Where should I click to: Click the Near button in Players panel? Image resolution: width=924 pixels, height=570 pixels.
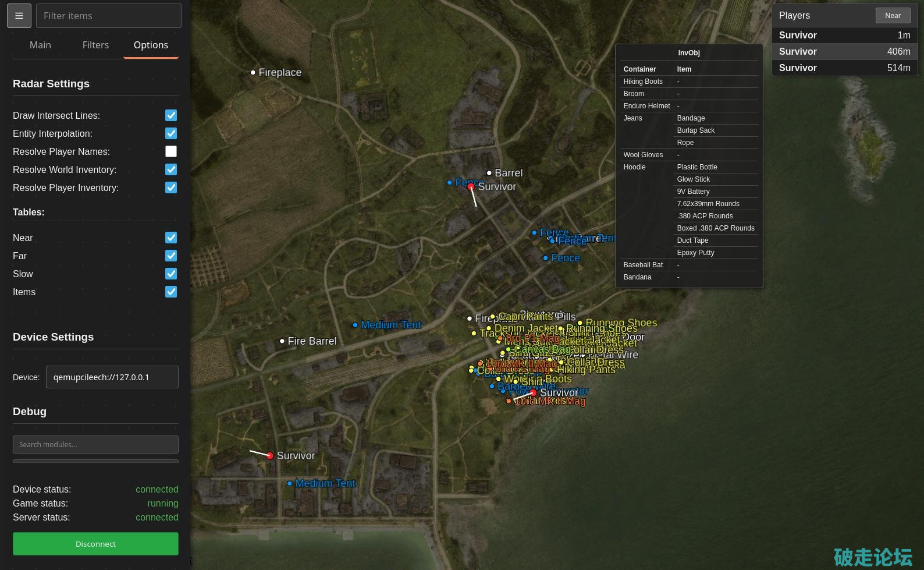[x=893, y=16]
